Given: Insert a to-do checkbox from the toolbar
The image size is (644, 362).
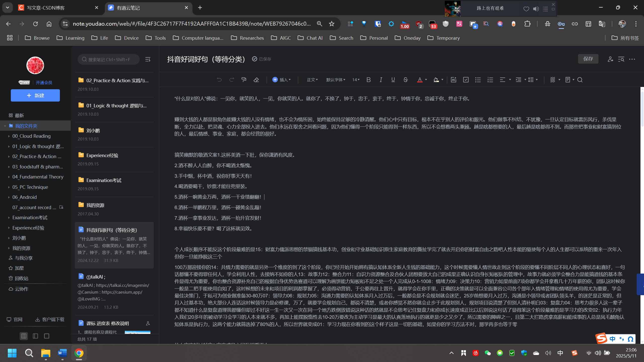Looking at the screenshot, I should [x=466, y=80].
